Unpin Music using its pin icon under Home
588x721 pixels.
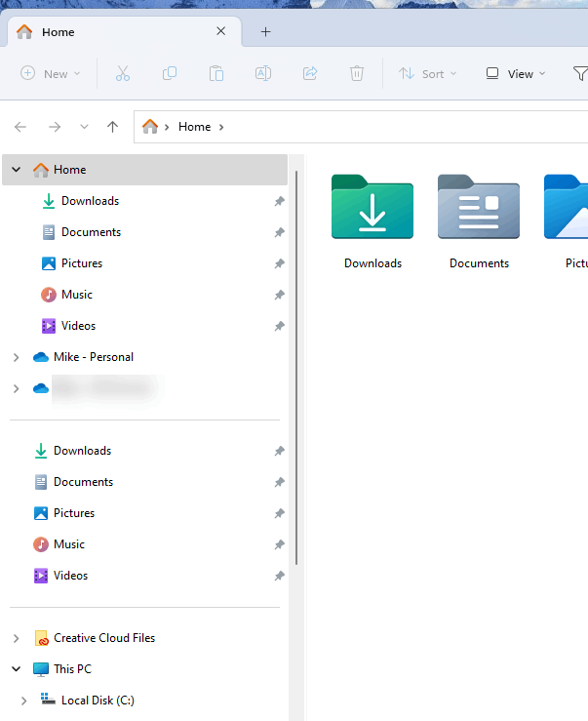pos(279,295)
